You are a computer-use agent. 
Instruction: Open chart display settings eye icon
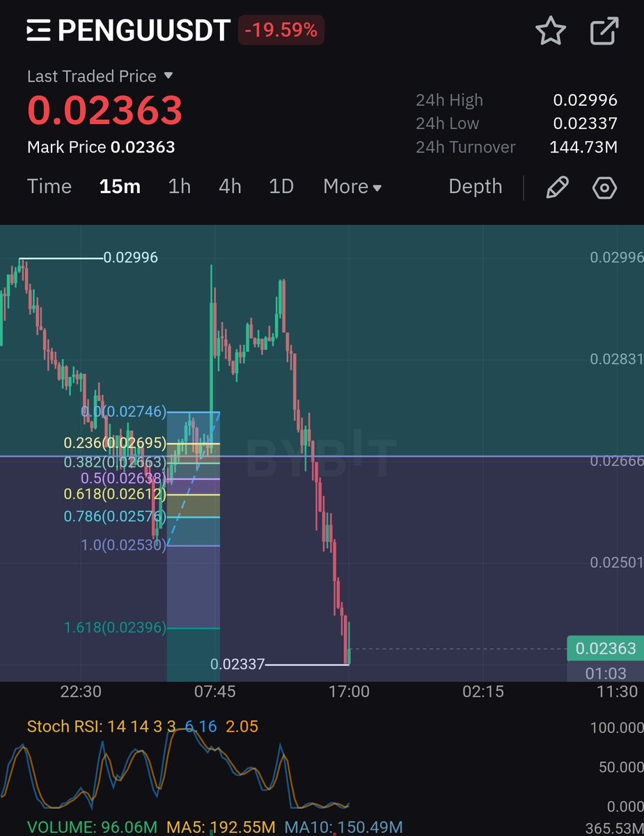(x=604, y=187)
